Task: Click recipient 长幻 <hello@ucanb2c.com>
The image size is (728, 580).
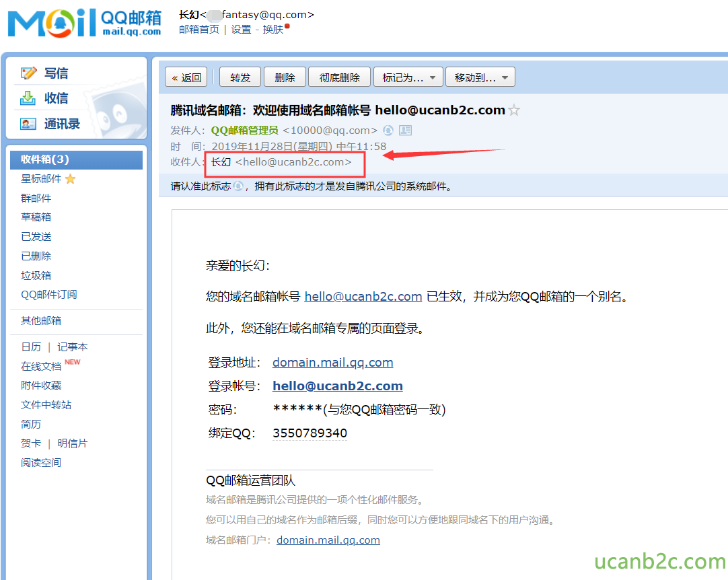Action: tap(281, 162)
